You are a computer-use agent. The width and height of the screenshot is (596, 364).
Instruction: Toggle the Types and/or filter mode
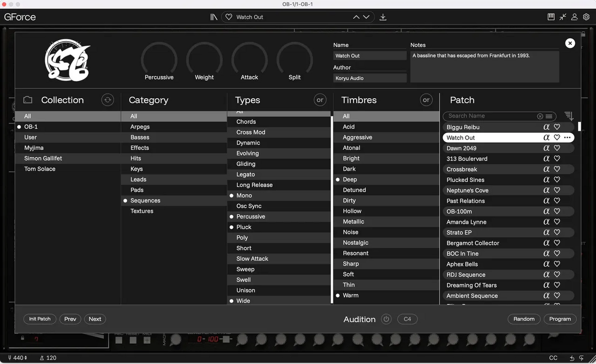(x=320, y=100)
